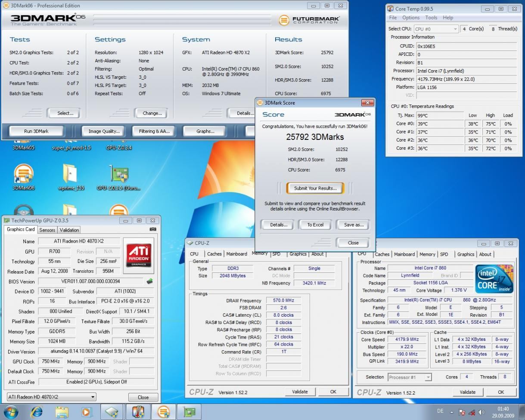Image resolution: width=525 pixels, height=420 pixels.
Task: Open the ATI Radeon HD 4870 X2 dropdown
Action: 52,397
